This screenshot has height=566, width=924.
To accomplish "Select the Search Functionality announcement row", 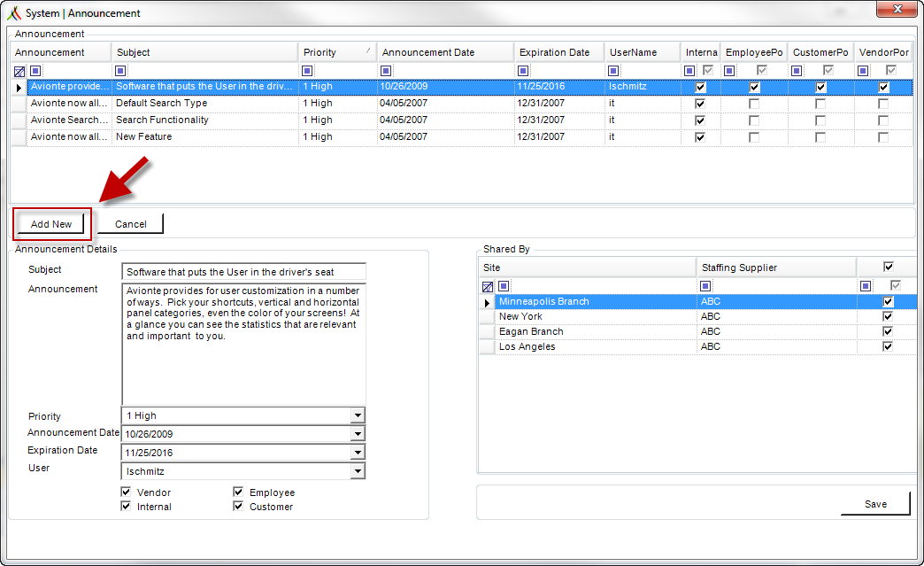I will [205, 120].
